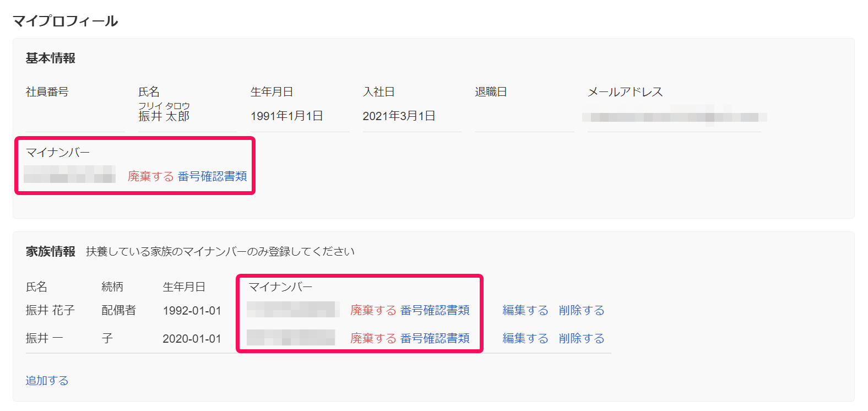Click the 生年月日 value 1991年1月1日
The height and width of the screenshot is (411, 868).
pos(286,116)
